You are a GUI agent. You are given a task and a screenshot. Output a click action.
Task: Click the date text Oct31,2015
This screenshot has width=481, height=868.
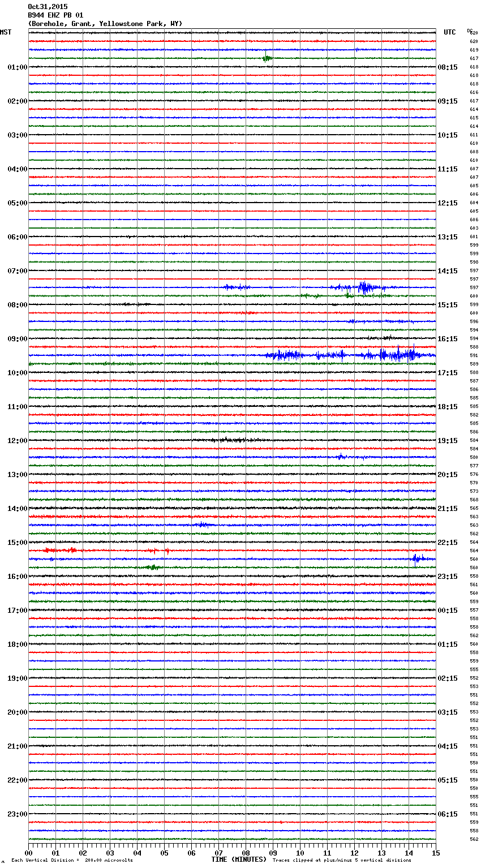click(x=48, y=7)
